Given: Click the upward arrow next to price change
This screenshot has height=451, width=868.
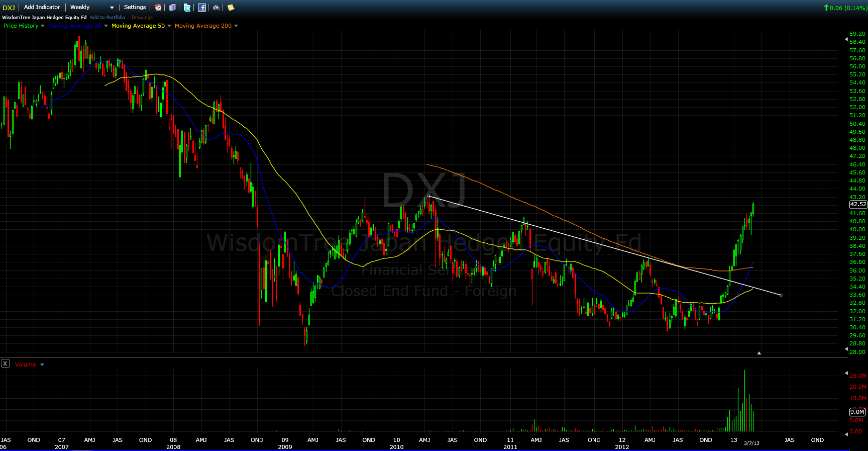Looking at the screenshot, I should [x=826, y=8].
